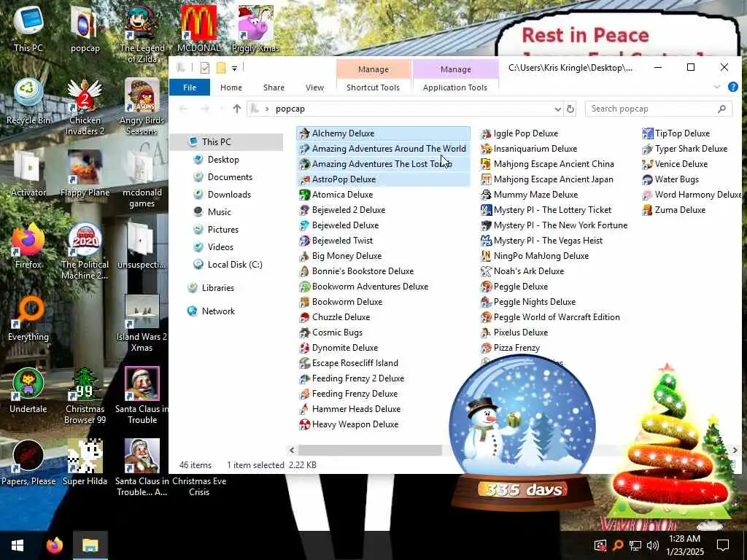747x560 pixels.
Task: Open the notification center icon
Action: (x=723, y=545)
